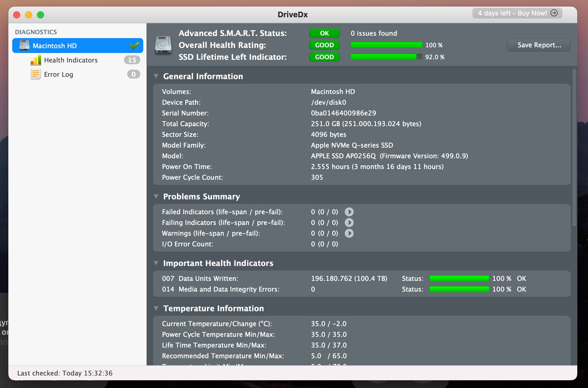Image resolution: width=588 pixels, height=388 pixels.
Task: Click the Save Report... button
Action: (x=539, y=45)
